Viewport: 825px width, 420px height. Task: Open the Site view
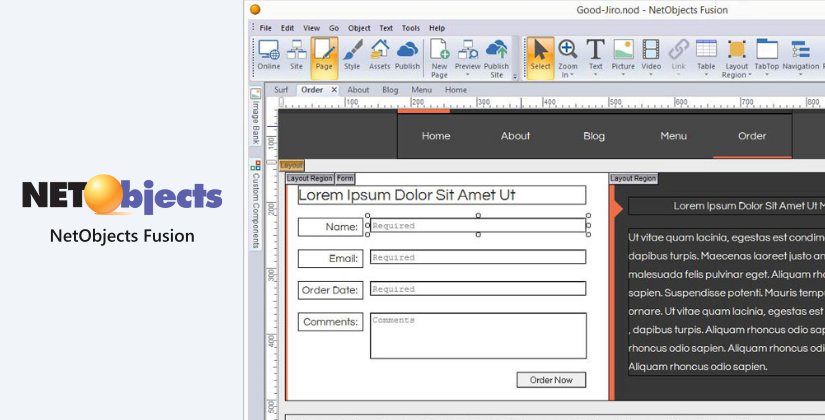tap(296, 54)
